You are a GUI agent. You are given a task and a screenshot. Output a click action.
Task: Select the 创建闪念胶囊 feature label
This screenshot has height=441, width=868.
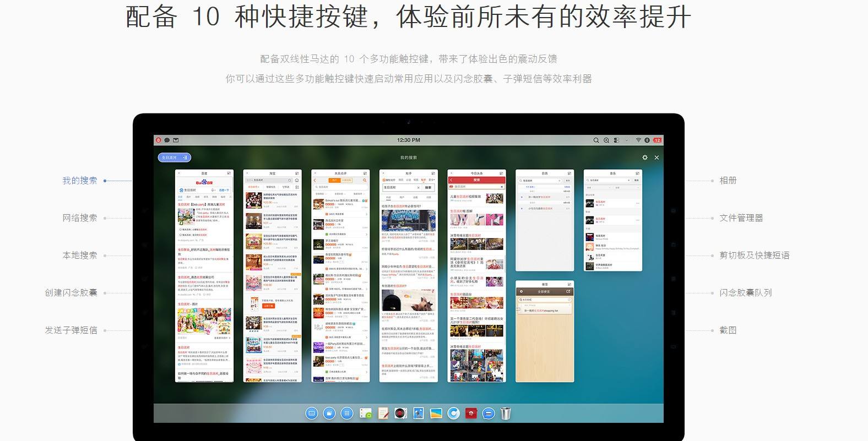coord(71,293)
